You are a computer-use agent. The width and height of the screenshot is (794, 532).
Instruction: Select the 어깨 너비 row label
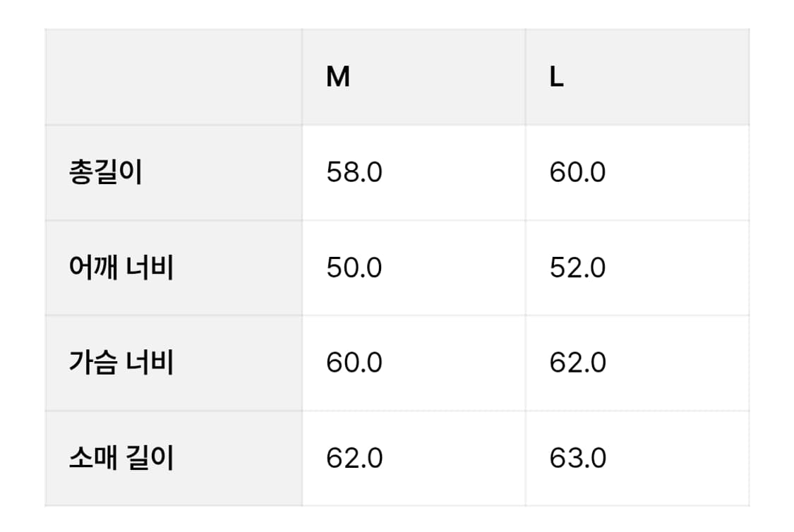pyautogui.click(x=121, y=268)
